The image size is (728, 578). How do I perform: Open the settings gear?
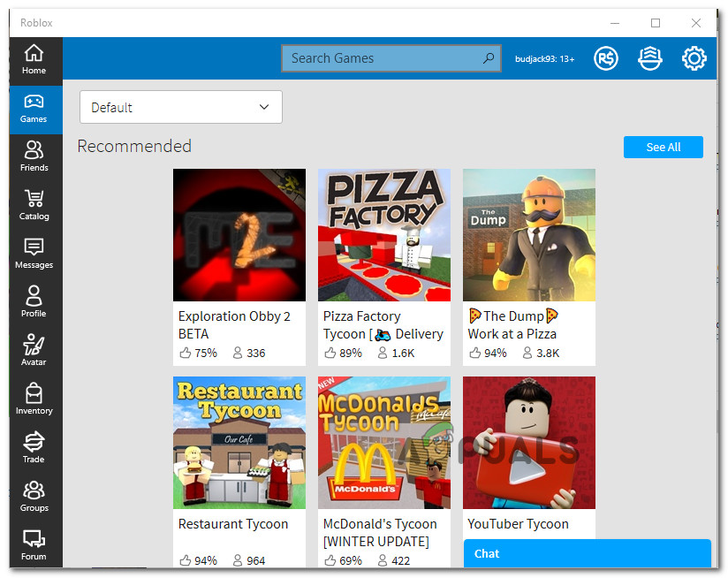pyautogui.click(x=694, y=58)
